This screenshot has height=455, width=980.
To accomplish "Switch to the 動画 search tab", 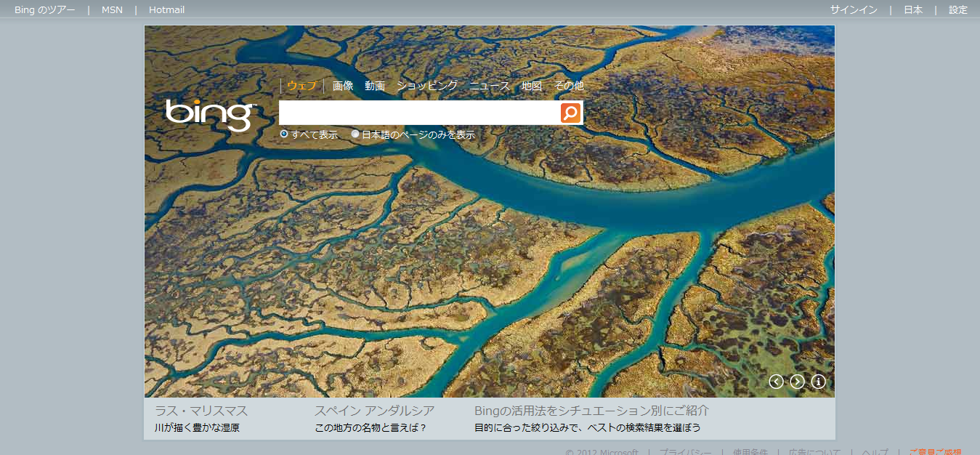I will [x=375, y=86].
